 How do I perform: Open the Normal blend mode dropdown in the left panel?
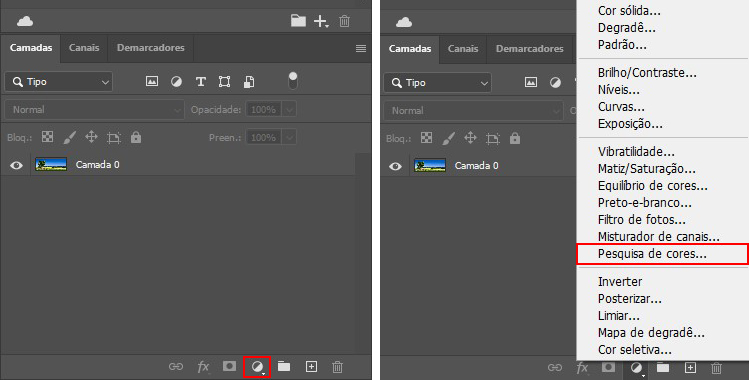94,110
